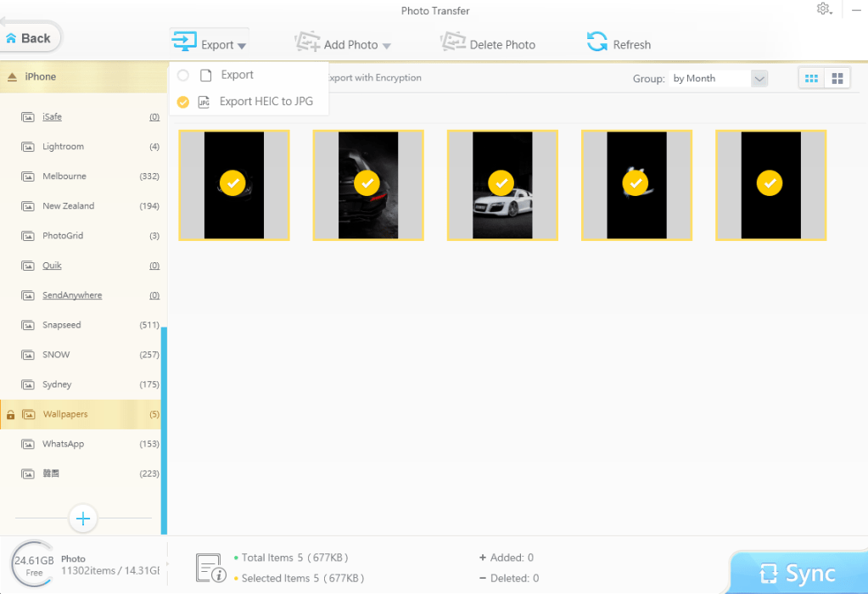Expand the Add Photo dropdown
Screen dimensions: 868x594
387,46
